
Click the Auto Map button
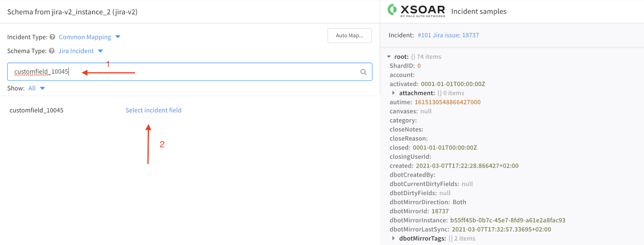coord(349,35)
